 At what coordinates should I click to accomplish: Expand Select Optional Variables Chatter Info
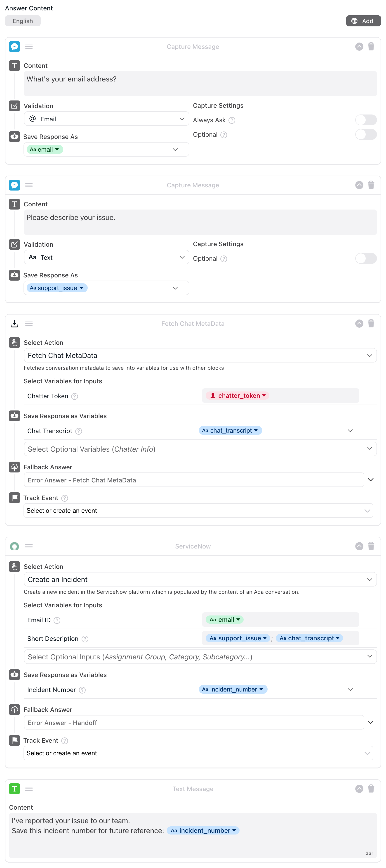coord(200,449)
